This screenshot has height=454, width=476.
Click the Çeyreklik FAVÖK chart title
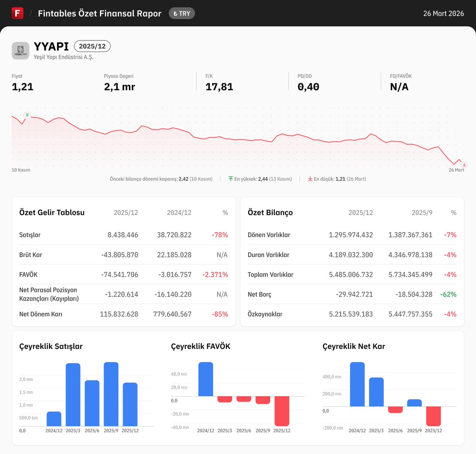coord(201,346)
